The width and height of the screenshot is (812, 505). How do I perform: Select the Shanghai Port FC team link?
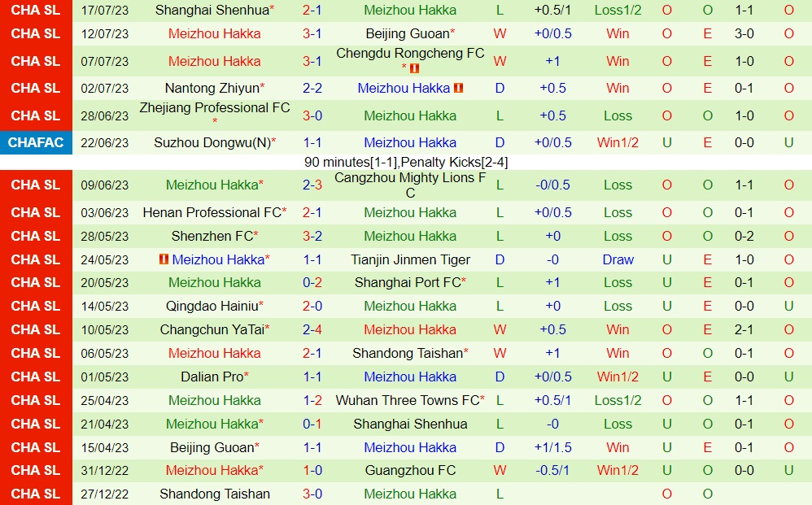[x=408, y=282]
